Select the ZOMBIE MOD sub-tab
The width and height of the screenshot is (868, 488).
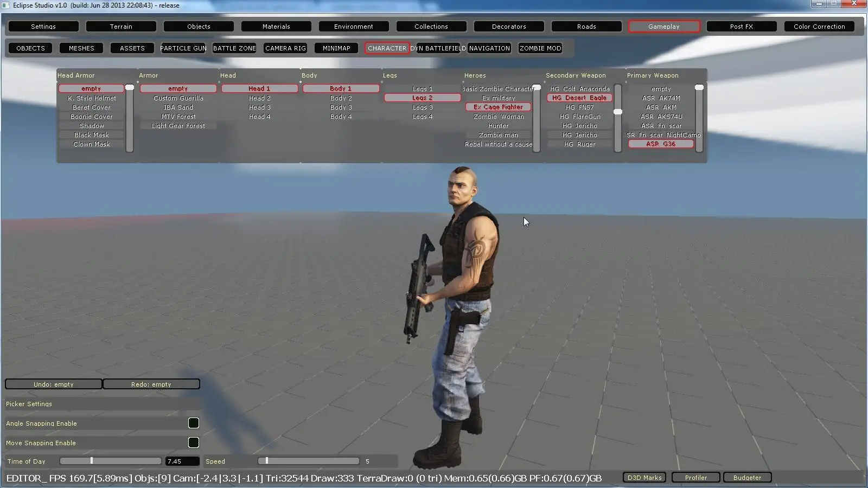point(540,48)
